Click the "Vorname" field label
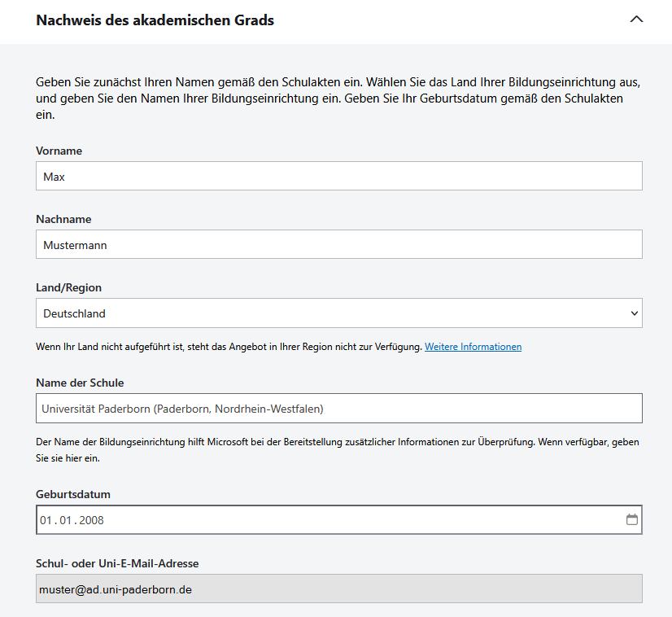The width and height of the screenshot is (672, 617). (59, 151)
